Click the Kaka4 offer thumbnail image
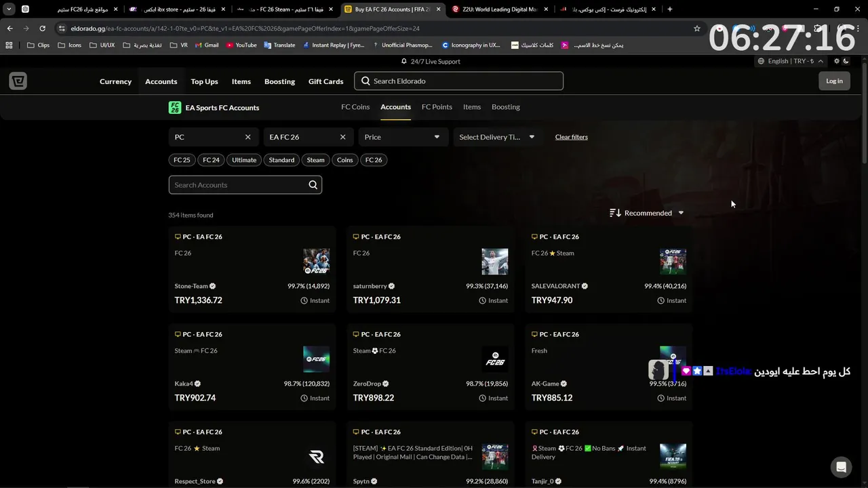The width and height of the screenshot is (868, 488). (316, 360)
